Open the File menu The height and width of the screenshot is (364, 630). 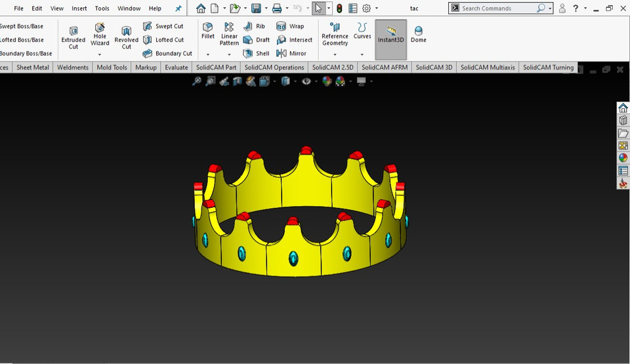tap(18, 8)
